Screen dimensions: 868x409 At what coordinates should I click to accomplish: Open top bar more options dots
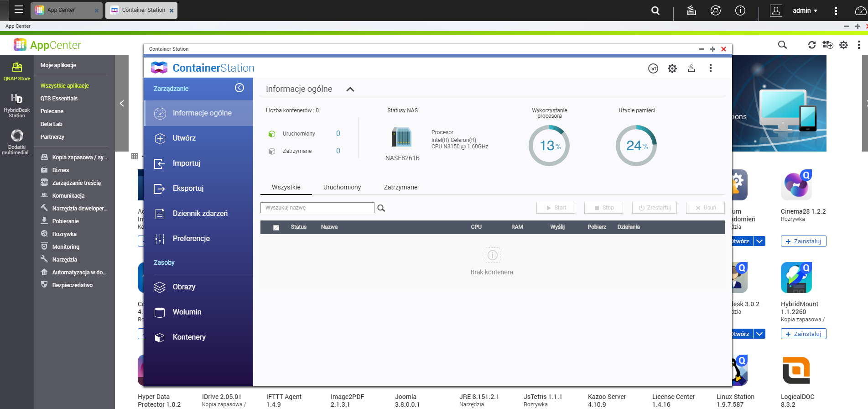click(836, 10)
